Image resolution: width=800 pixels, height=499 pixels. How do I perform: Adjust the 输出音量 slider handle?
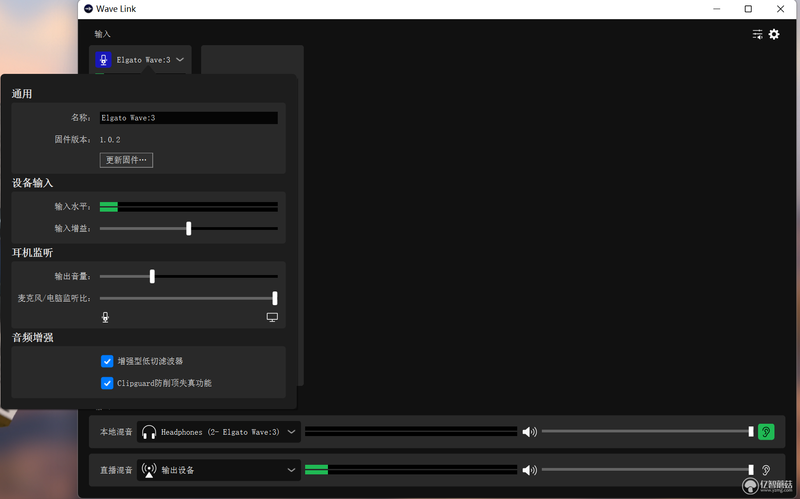tap(152, 277)
